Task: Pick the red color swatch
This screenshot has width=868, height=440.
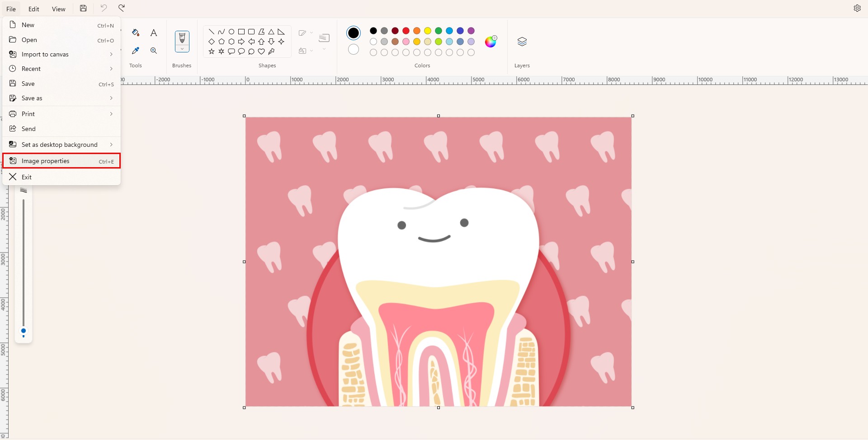Action: [406, 31]
